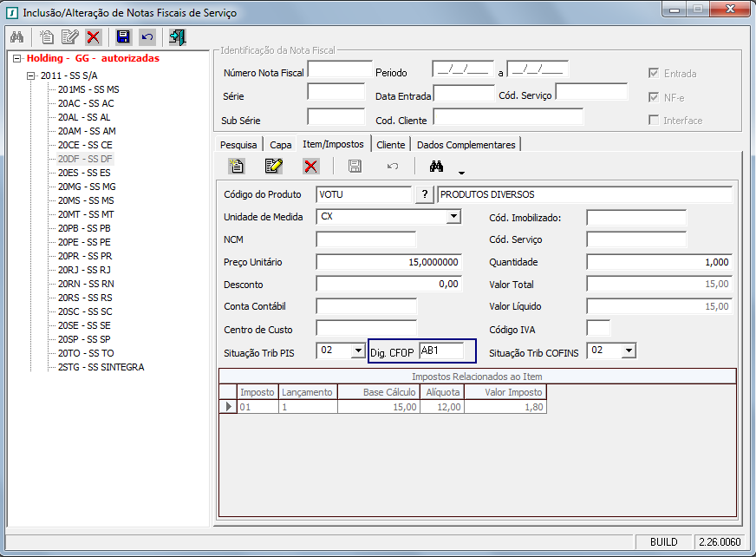Open the Unidade de Medida dropdown
Image resolution: width=756 pixels, height=557 pixels.
[453, 217]
